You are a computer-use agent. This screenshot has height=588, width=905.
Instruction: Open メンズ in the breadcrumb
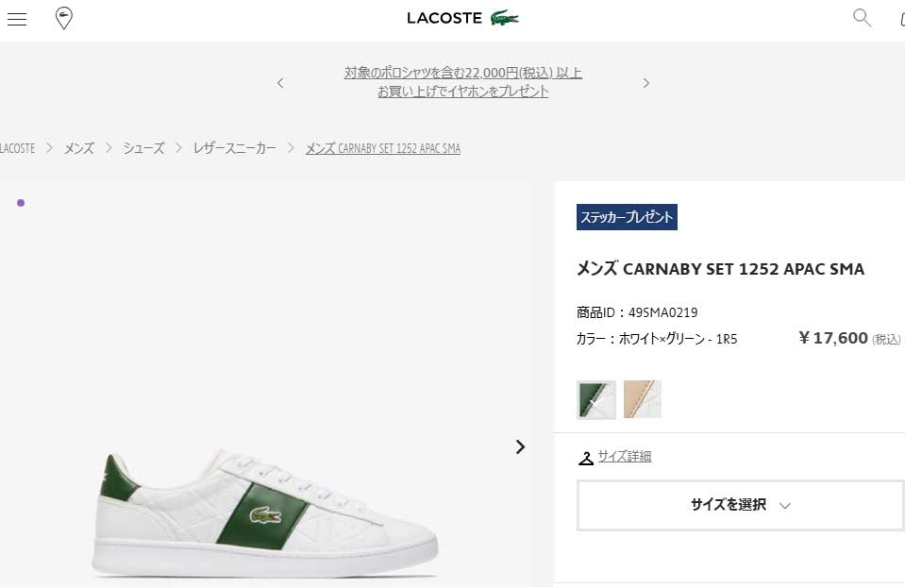78,148
